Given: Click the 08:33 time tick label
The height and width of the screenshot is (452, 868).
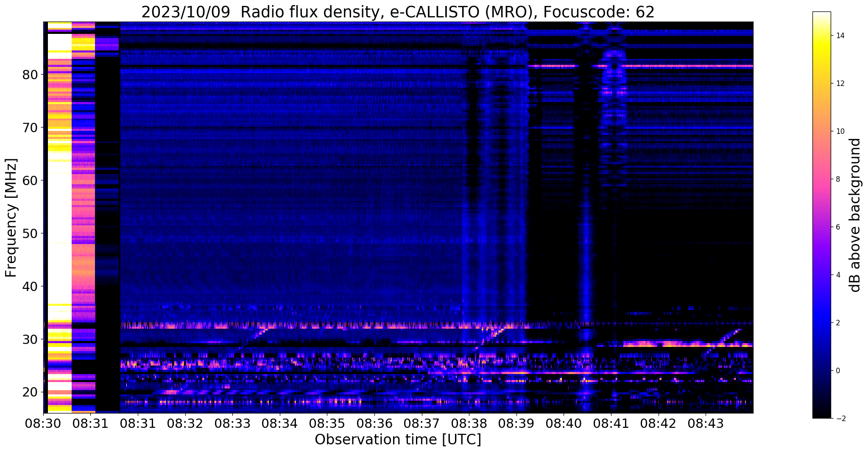Looking at the screenshot, I should point(232,424).
